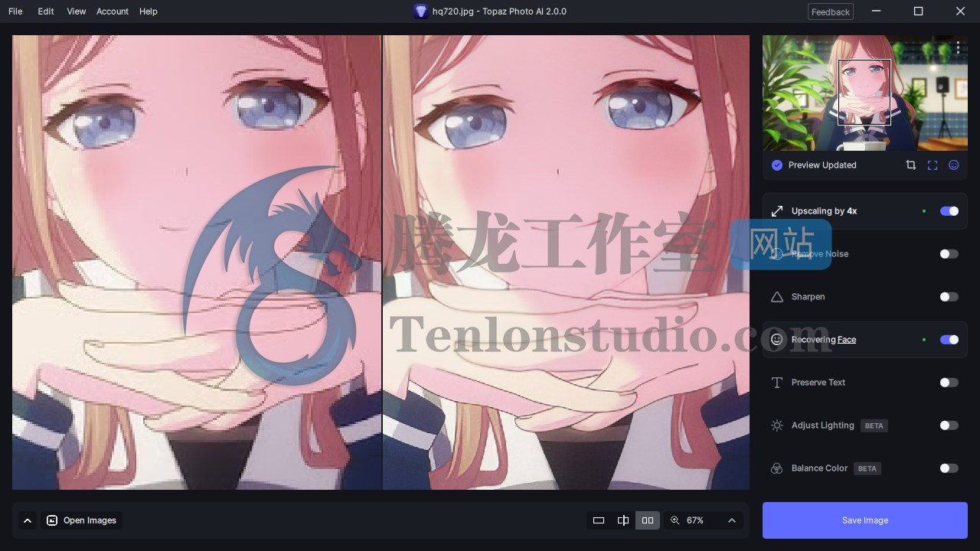Open the Edit menu

(46, 11)
